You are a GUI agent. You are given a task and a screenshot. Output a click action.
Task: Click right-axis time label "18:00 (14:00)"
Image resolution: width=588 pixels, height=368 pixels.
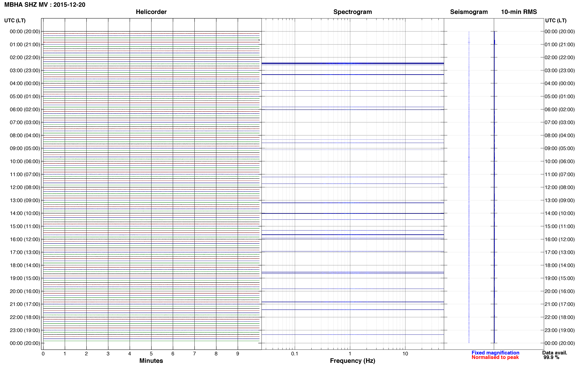tap(560, 265)
